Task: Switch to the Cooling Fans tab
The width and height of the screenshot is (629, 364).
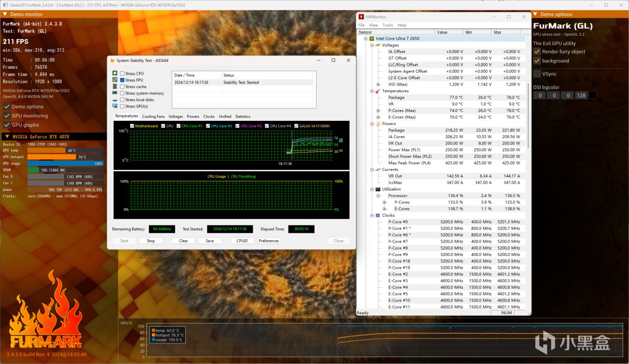Action: pos(153,116)
